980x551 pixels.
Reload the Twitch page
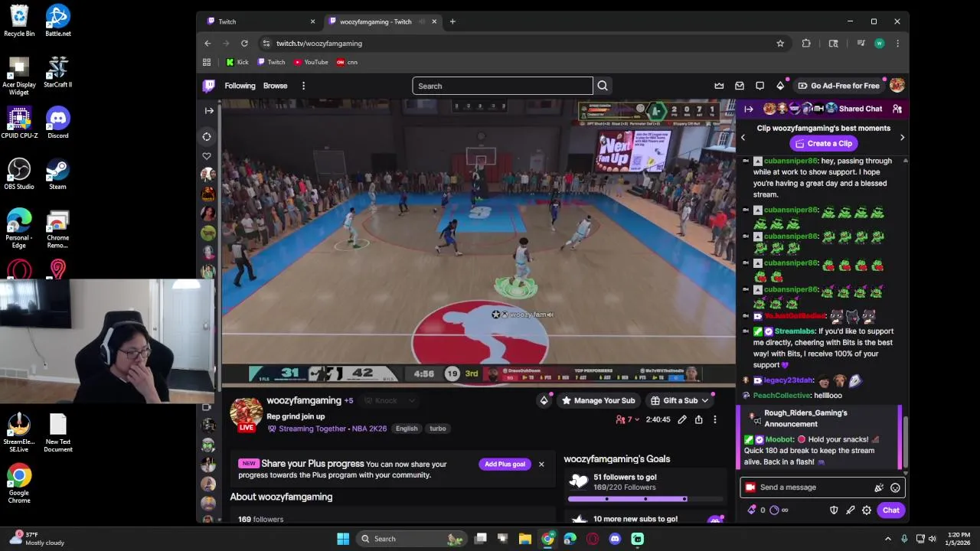pos(244,44)
